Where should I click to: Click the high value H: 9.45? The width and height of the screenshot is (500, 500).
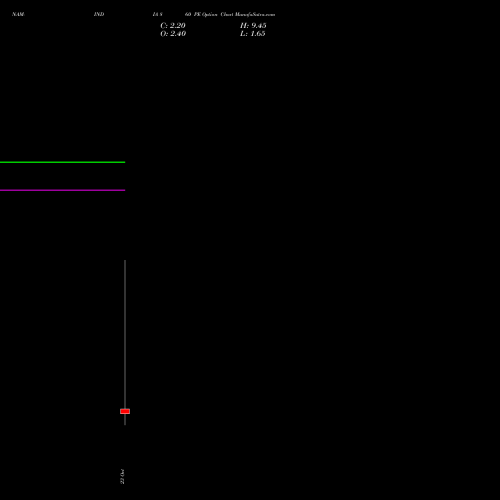pos(253,26)
